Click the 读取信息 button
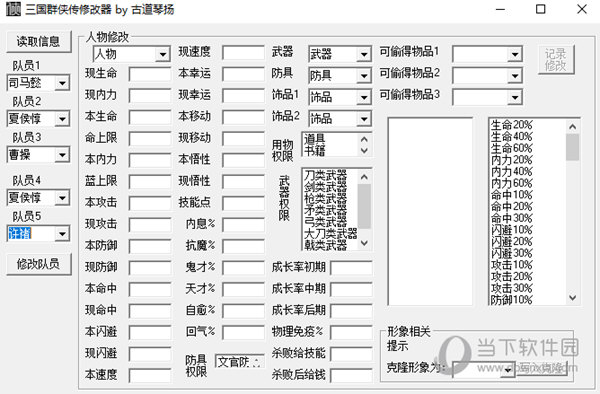Viewport: 600px width, 394px height. point(39,42)
